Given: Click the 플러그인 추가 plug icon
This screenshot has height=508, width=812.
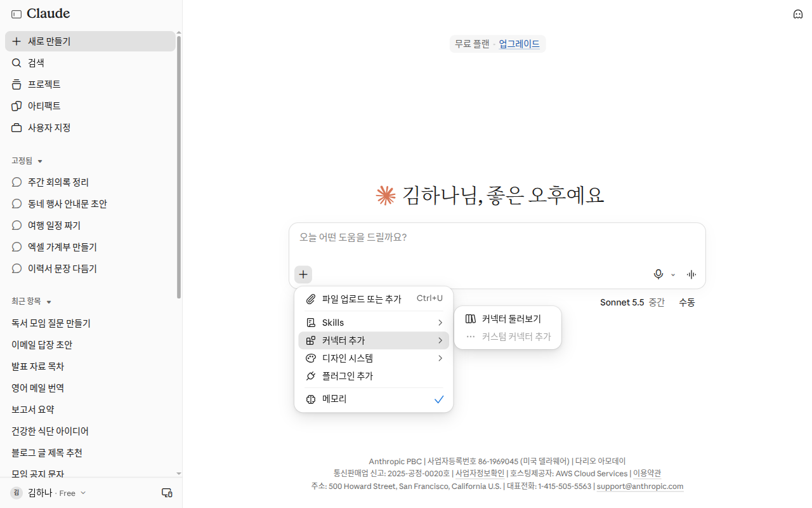Looking at the screenshot, I should pyautogui.click(x=311, y=376).
